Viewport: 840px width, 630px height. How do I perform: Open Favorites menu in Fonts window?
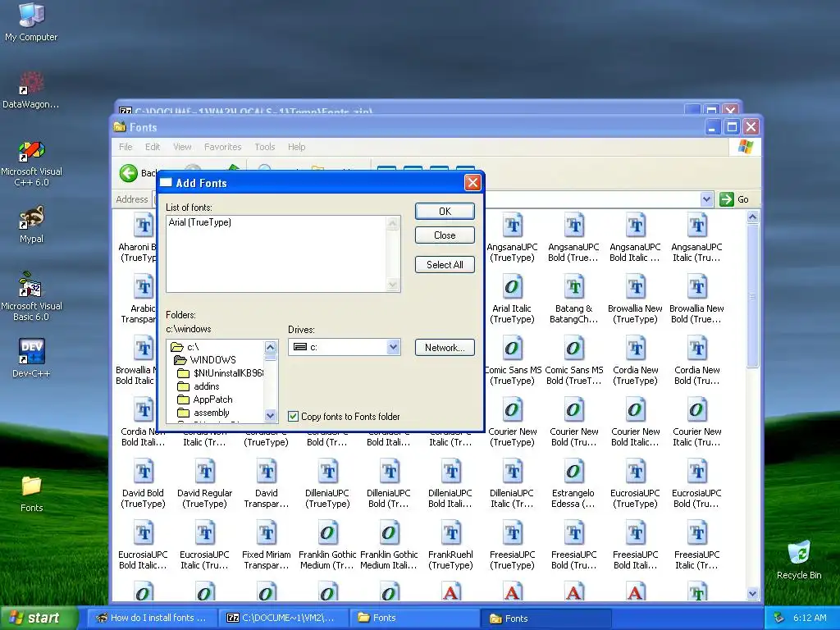[223, 147]
